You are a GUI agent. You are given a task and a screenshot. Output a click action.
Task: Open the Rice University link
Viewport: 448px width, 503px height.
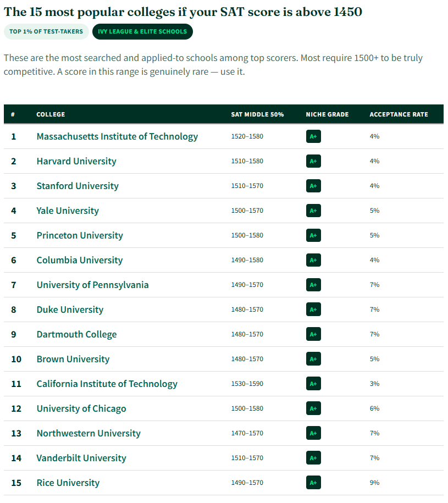[x=68, y=483]
